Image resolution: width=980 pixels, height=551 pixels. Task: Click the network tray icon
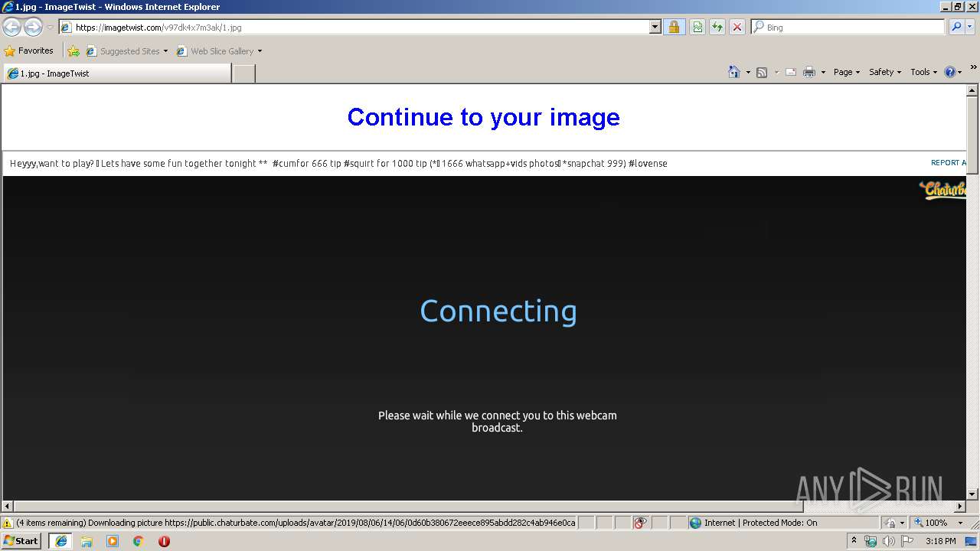point(871,541)
